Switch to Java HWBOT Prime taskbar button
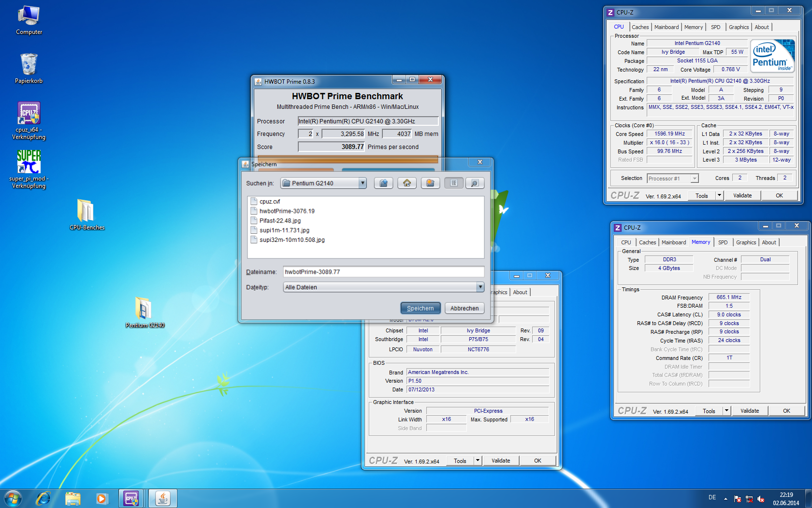The image size is (812, 508). coord(163,498)
